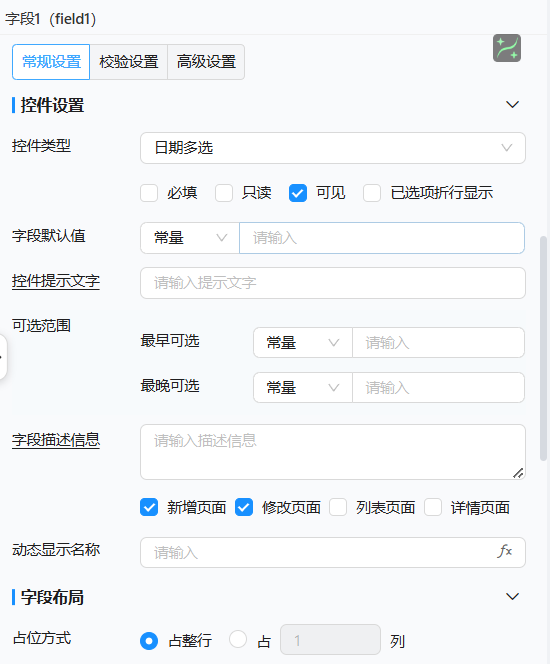
Task: Click the 控件提示文字 underlined label
Action: 56,281
